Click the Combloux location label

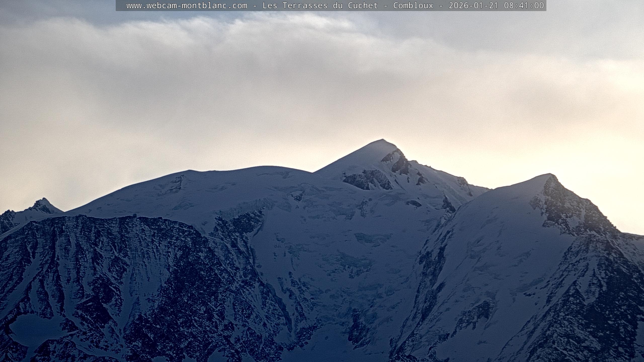point(413,5)
